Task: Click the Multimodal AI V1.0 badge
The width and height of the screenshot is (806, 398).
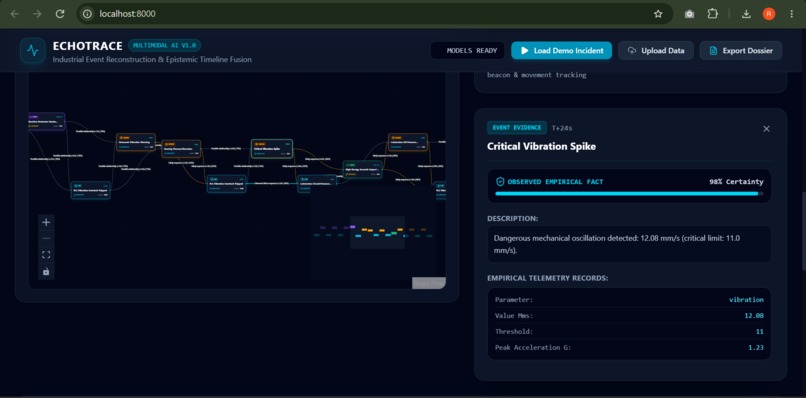Action: [164, 45]
